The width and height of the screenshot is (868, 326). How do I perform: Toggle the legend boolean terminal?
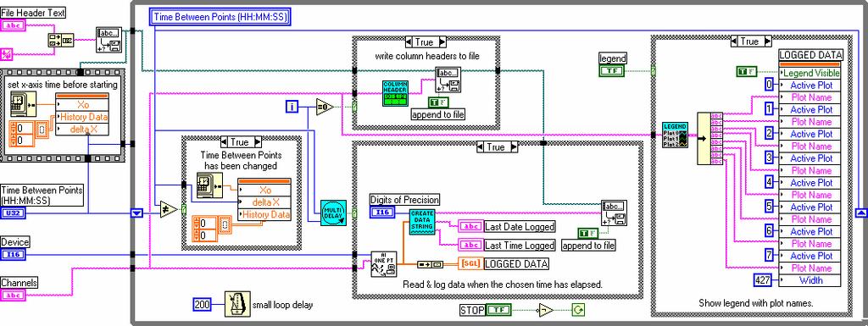[x=611, y=71]
